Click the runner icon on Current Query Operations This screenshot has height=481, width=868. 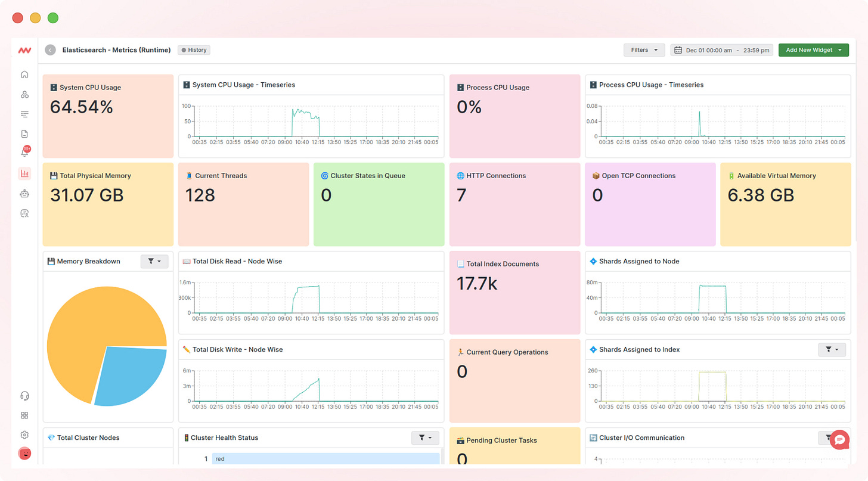pyautogui.click(x=460, y=352)
